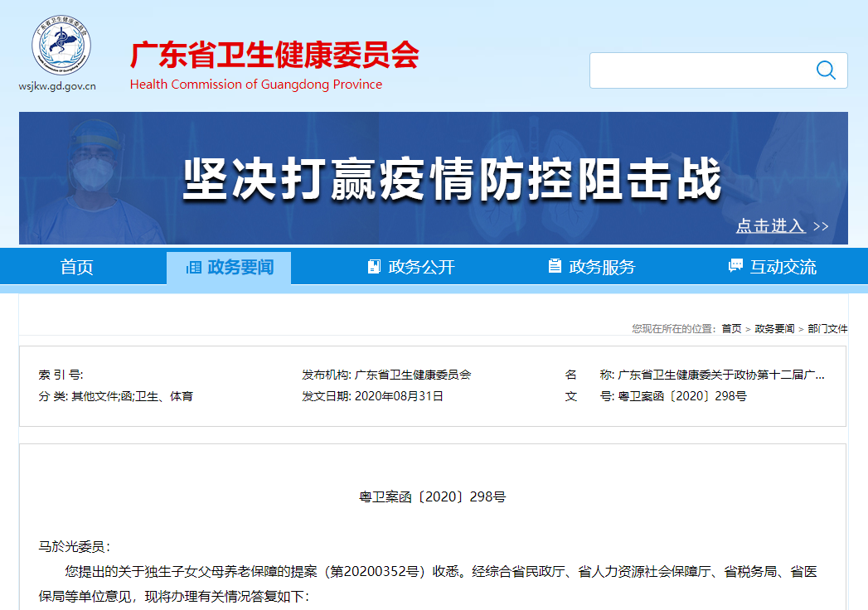Click the list icon beside 政务要闻
Viewport: 868px width, 610px height.
194,267
